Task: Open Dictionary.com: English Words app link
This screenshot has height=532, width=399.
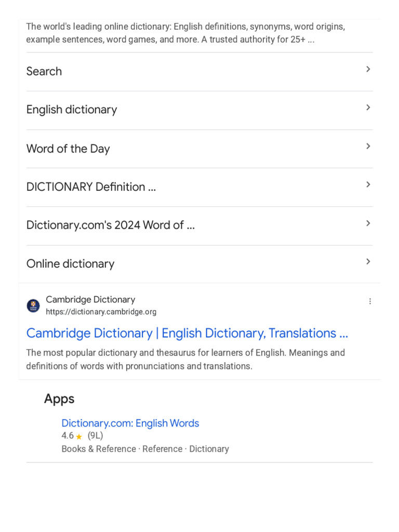Action: (130, 423)
